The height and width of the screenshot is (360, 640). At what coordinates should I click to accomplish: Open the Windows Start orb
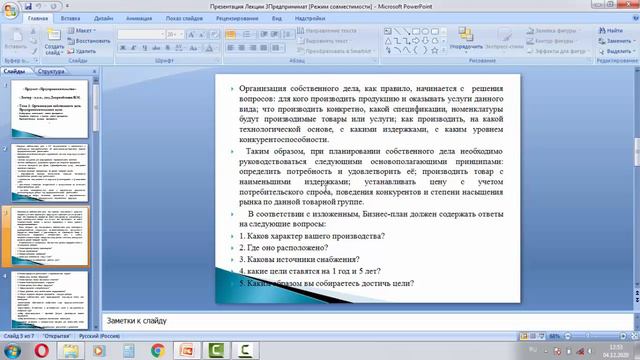12,351
